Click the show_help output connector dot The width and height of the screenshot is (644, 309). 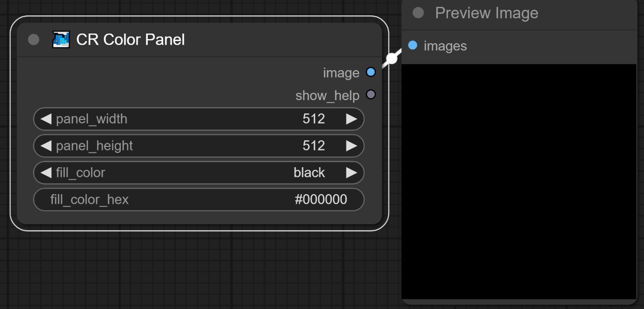[x=371, y=95]
